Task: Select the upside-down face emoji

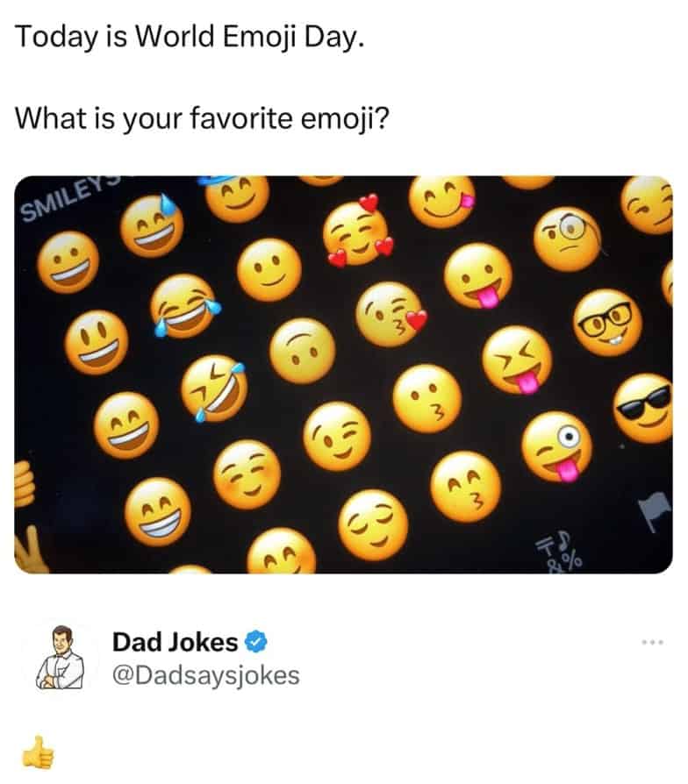Action: click(x=302, y=351)
